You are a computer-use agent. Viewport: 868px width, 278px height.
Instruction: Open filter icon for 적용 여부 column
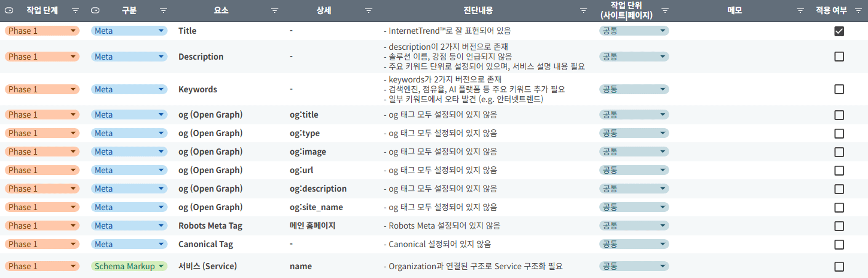[859, 11]
